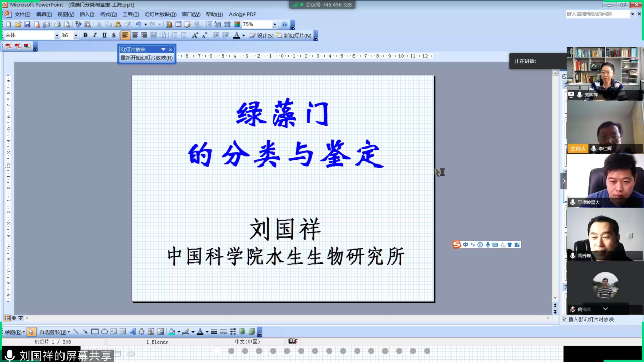The width and height of the screenshot is (644, 362).
Task: Open the 幻灯片放映 menu in menu bar
Action: point(160,14)
